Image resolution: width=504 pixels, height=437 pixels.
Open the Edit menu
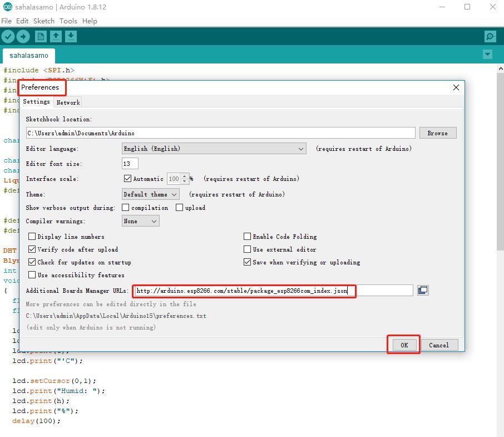[x=22, y=21]
